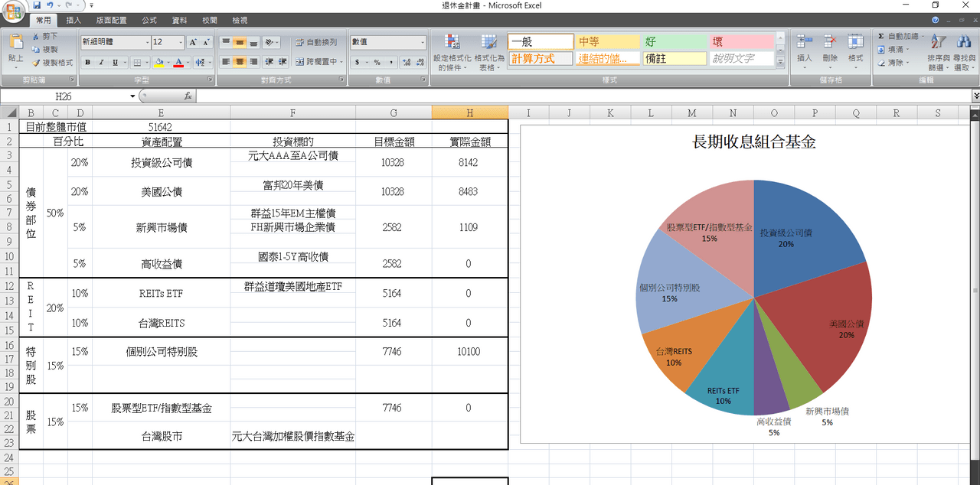This screenshot has height=485, width=980.
Task: Switch to the 公式 ribbon tab
Action: 149,21
